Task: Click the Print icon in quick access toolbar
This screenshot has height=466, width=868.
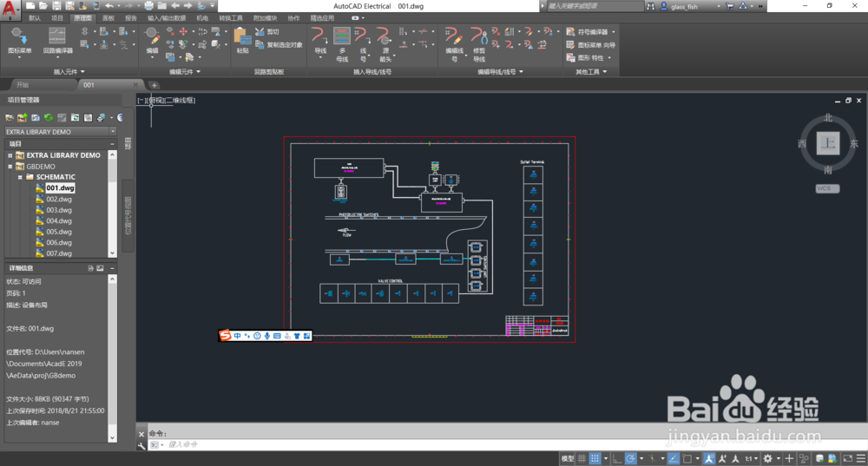Action: pos(148,5)
